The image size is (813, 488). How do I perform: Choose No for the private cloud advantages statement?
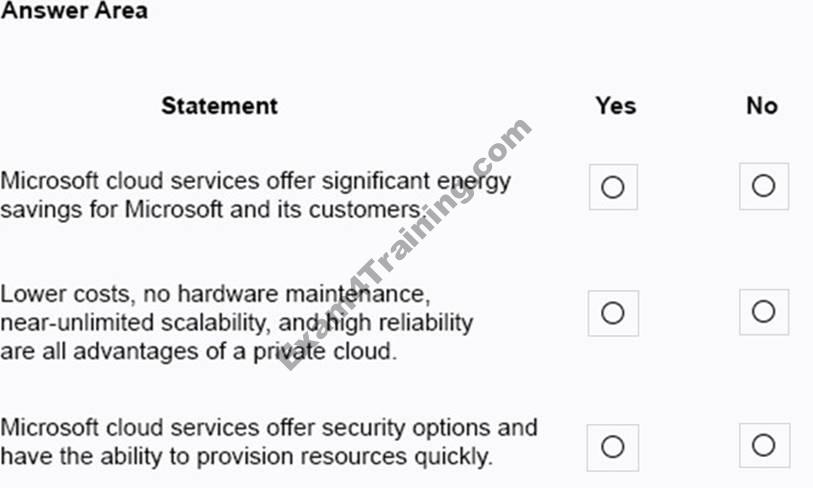(763, 312)
